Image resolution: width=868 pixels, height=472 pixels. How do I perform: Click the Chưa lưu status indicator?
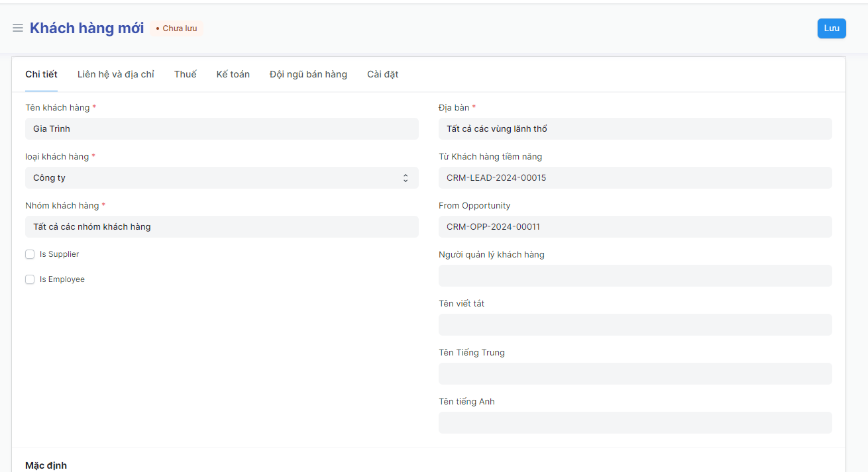tap(176, 28)
